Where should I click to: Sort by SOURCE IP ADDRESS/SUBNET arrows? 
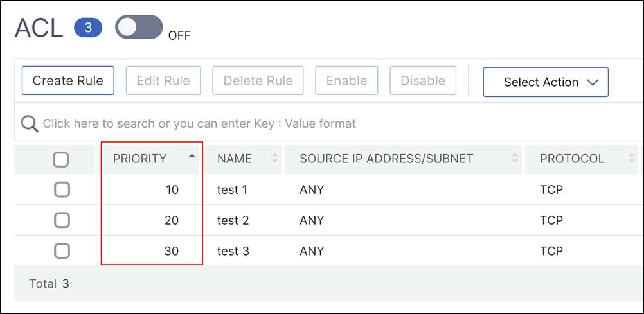(x=515, y=158)
